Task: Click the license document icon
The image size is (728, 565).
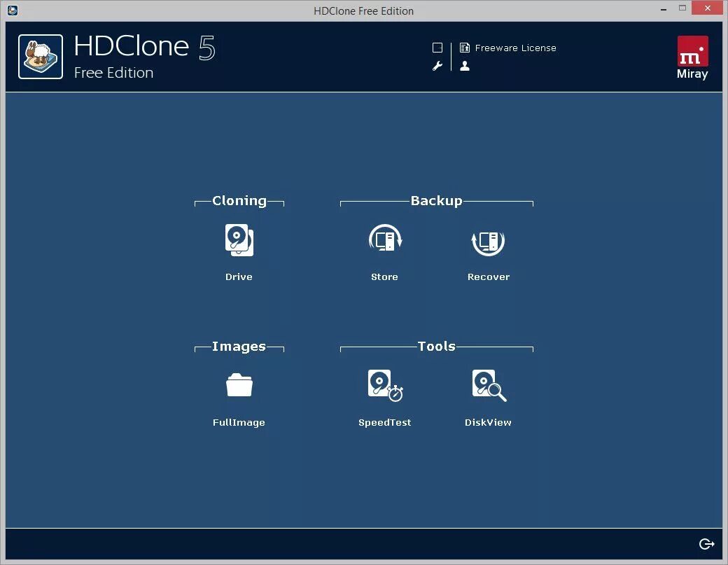Action: pos(465,48)
